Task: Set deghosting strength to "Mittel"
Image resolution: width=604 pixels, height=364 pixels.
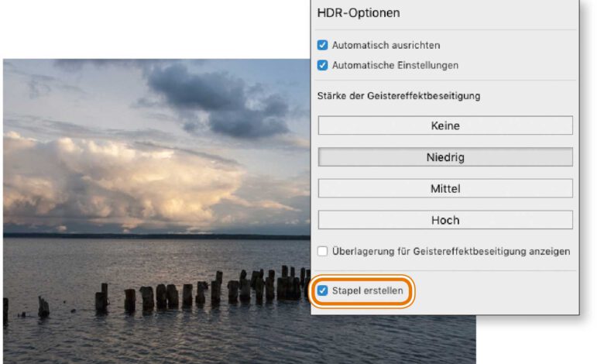Action: click(445, 188)
